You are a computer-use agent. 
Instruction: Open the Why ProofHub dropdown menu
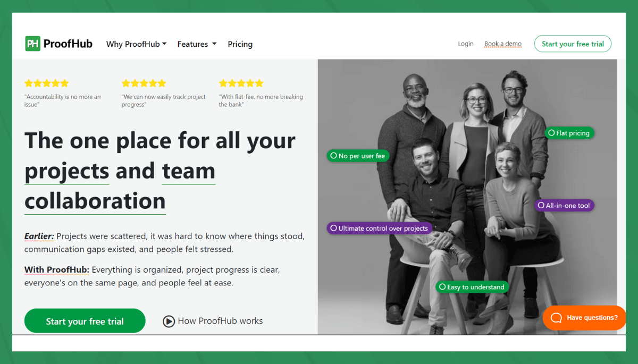pos(136,44)
